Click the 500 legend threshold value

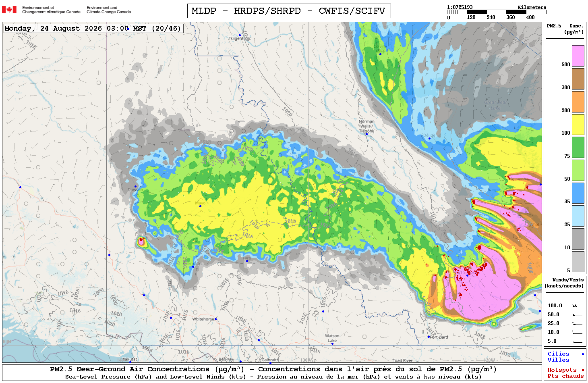tap(565, 65)
